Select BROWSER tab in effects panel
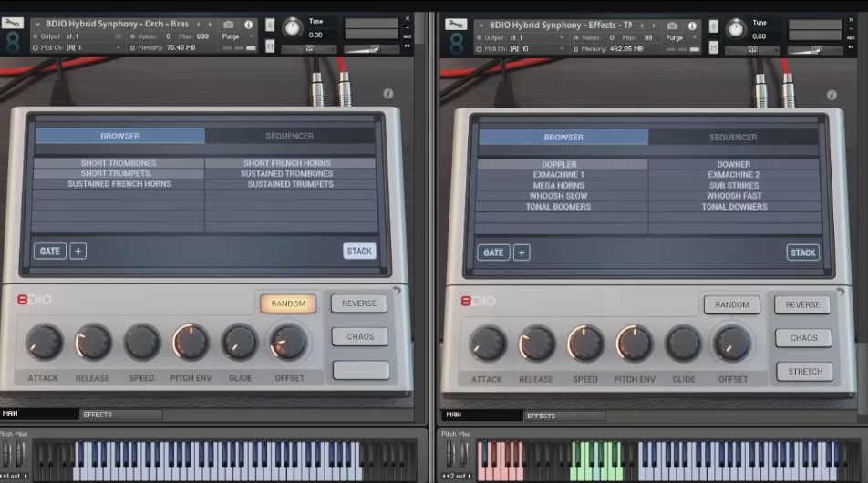 click(563, 138)
